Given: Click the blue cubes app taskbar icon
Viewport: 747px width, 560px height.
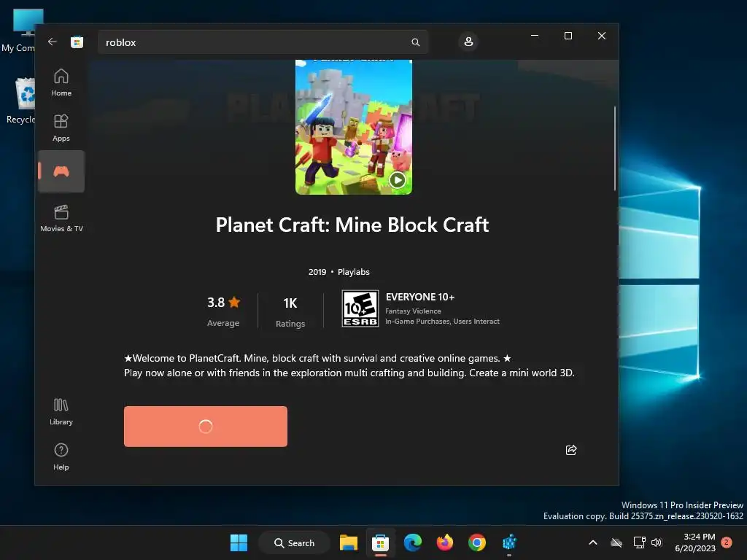Looking at the screenshot, I should pyautogui.click(x=509, y=542).
